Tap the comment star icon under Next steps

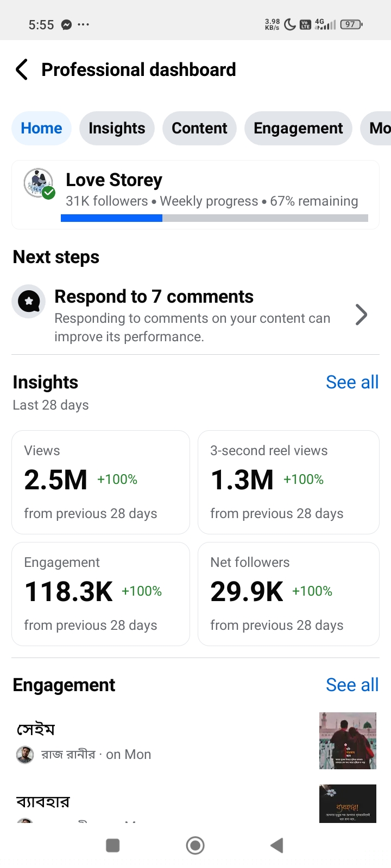pos(29,301)
